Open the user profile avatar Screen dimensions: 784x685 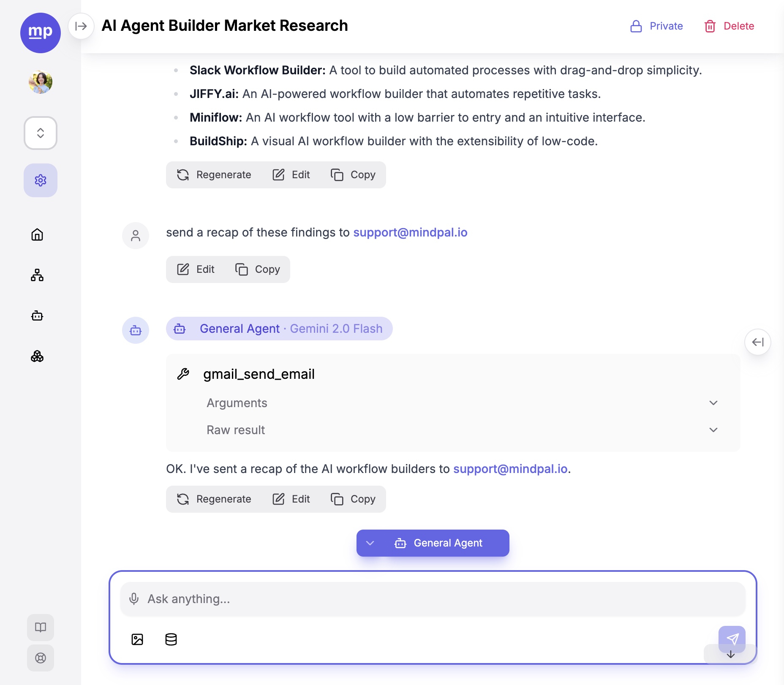(x=41, y=82)
